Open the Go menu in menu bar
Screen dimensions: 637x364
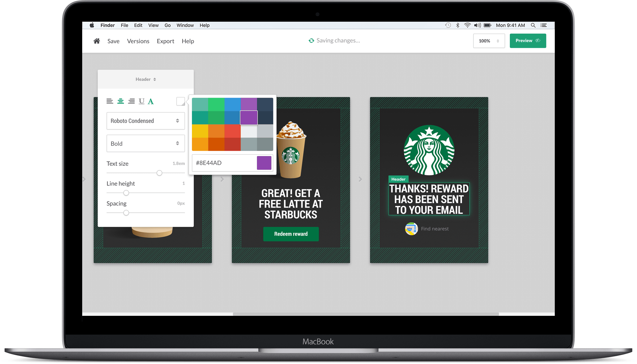pyautogui.click(x=168, y=25)
